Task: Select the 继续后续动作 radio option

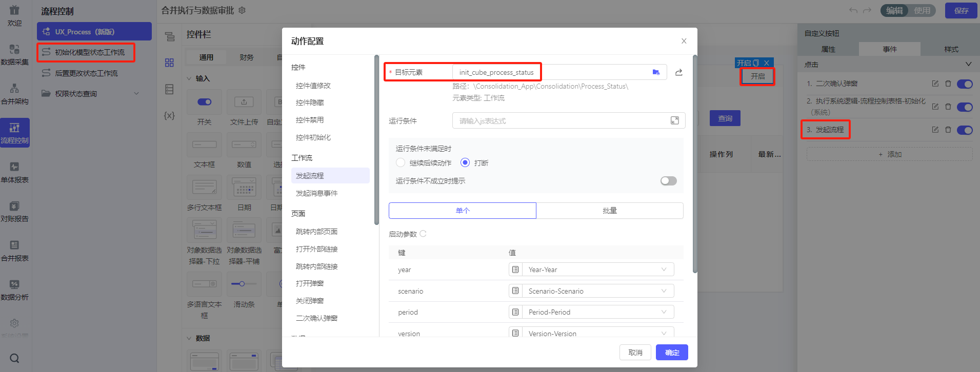Action: [x=401, y=162]
